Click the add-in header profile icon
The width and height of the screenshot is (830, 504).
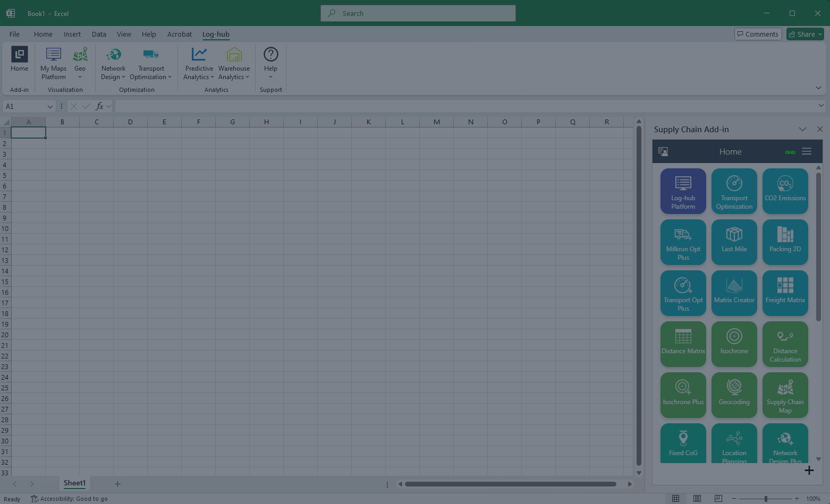(x=663, y=151)
